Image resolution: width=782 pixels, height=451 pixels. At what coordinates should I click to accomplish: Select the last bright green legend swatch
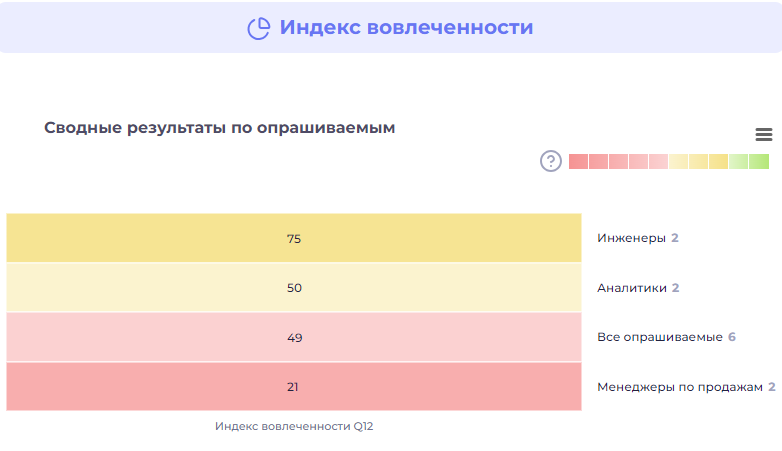coord(759,162)
